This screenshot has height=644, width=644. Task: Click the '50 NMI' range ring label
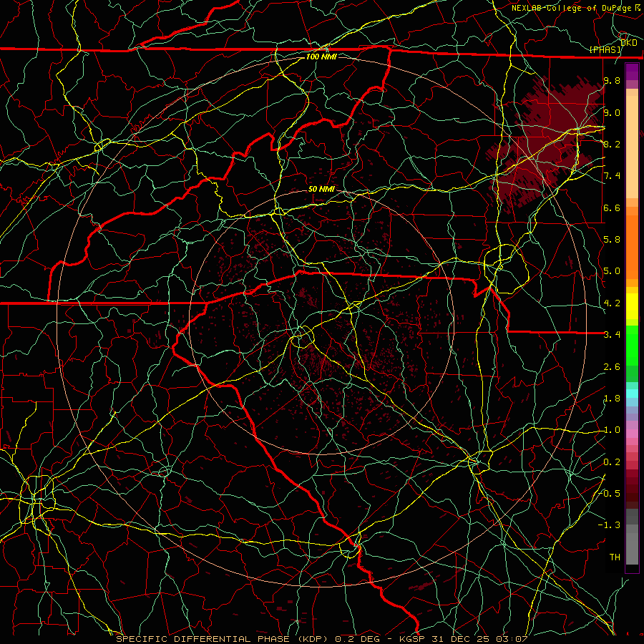click(x=321, y=189)
